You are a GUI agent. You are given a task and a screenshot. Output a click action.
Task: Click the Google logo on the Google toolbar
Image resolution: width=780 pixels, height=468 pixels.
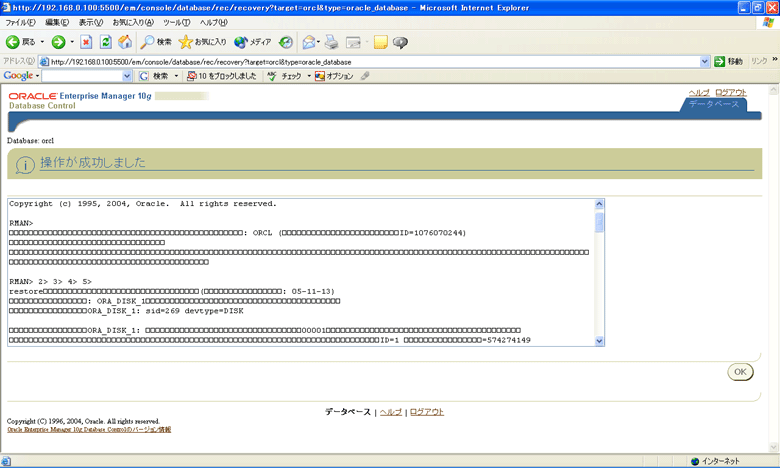pyautogui.click(x=18, y=76)
